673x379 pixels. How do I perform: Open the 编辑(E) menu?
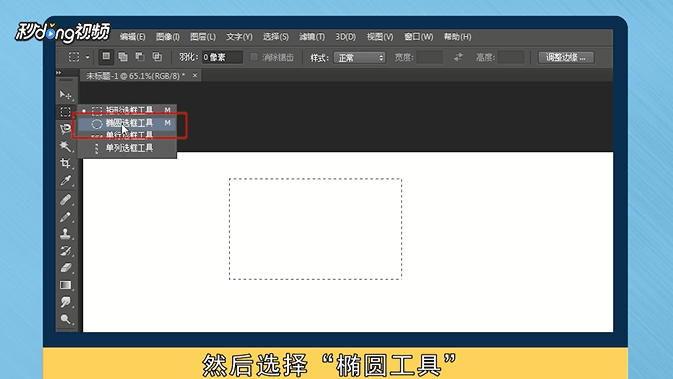(132, 37)
